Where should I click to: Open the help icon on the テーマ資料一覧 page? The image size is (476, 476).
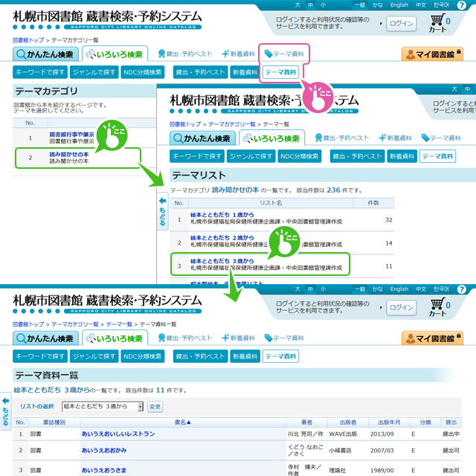pos(461,289)
